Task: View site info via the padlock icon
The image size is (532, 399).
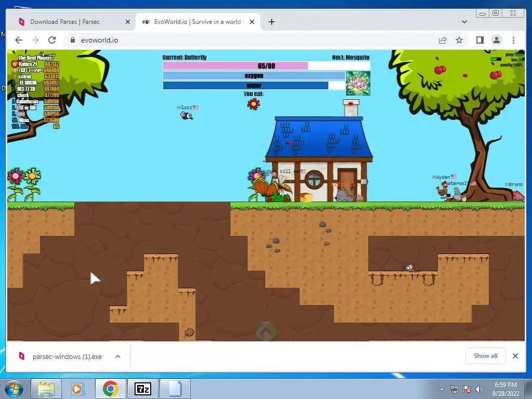Action: point(72,40)
